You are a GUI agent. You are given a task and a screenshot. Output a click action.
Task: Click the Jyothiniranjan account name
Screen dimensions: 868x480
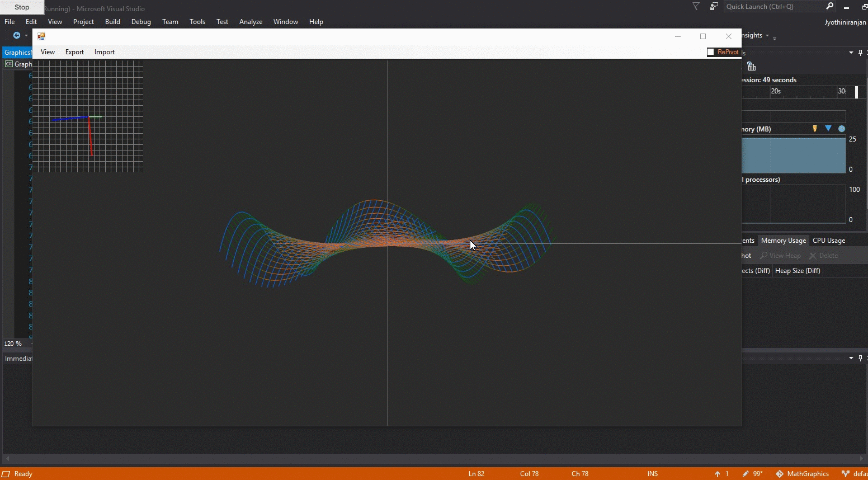[x=845, y=22]
